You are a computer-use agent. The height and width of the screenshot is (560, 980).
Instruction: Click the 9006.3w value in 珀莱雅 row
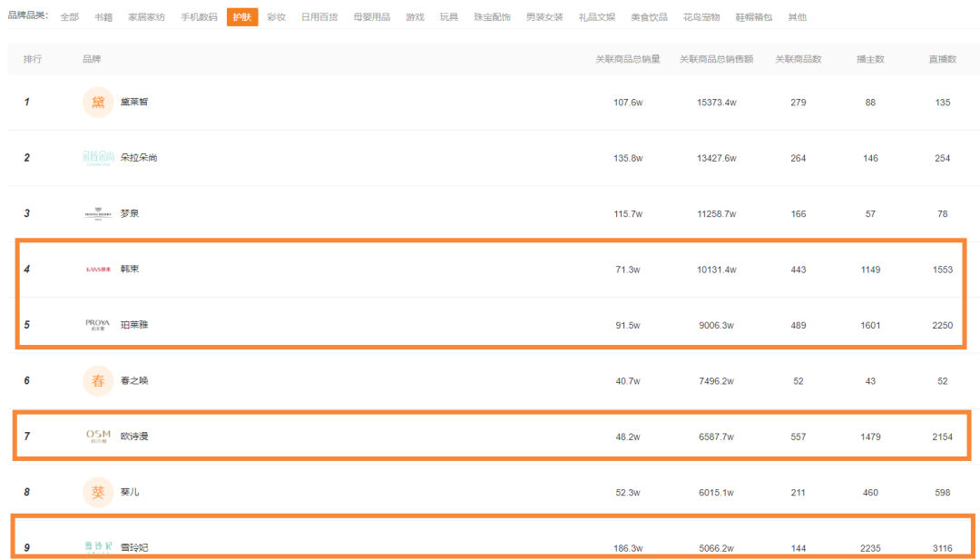coord(716,325)
